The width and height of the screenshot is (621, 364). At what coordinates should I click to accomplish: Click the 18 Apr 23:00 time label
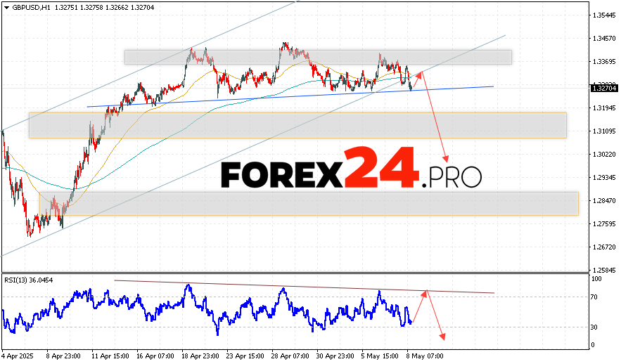pos(200,356)
